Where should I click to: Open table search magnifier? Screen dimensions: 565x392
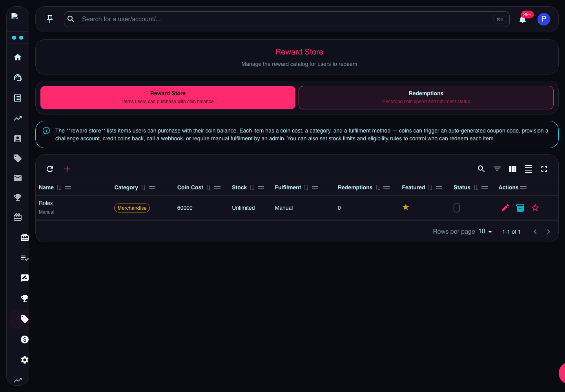click(x=481, y=169)
